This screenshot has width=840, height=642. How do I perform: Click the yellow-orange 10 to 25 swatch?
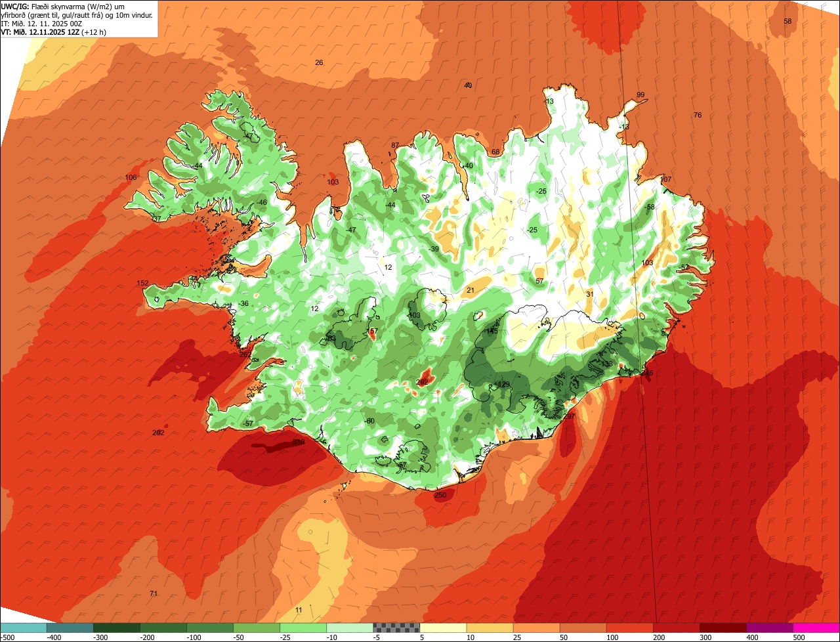pos(490,628)
